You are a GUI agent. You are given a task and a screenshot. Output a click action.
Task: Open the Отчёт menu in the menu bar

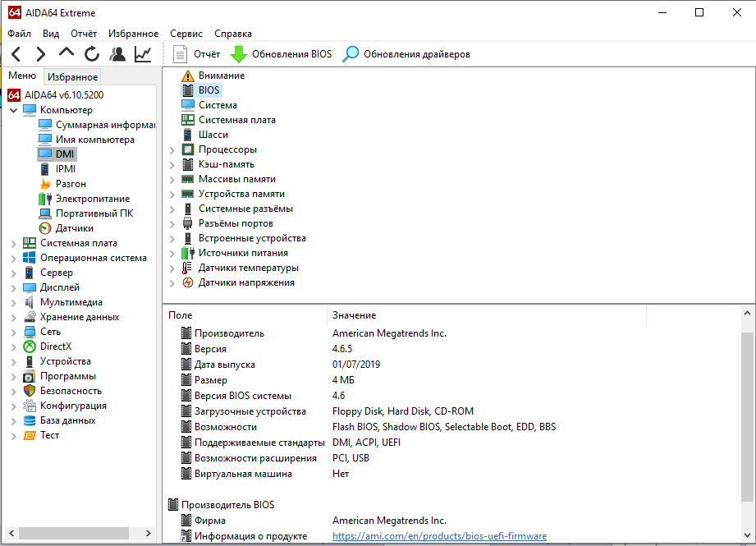(84, 34)
